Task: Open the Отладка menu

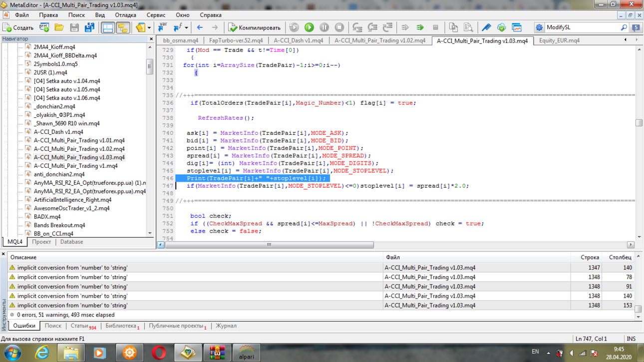Action: (126, 15)
